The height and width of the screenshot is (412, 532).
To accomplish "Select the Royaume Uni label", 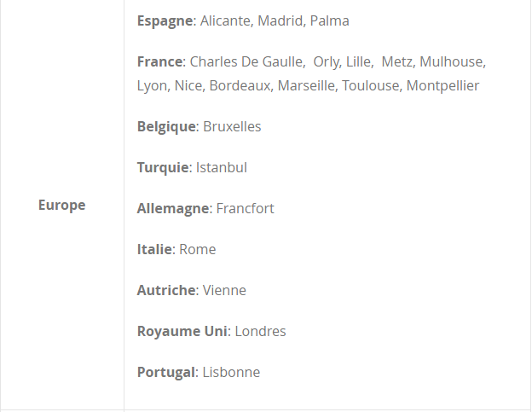I will pos(182,331).
